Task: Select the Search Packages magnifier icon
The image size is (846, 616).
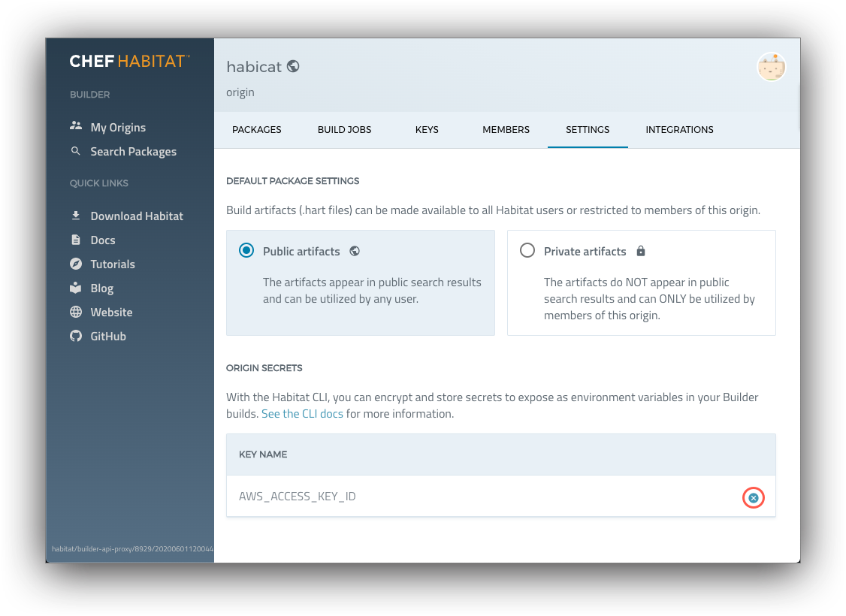Action: 75,151
